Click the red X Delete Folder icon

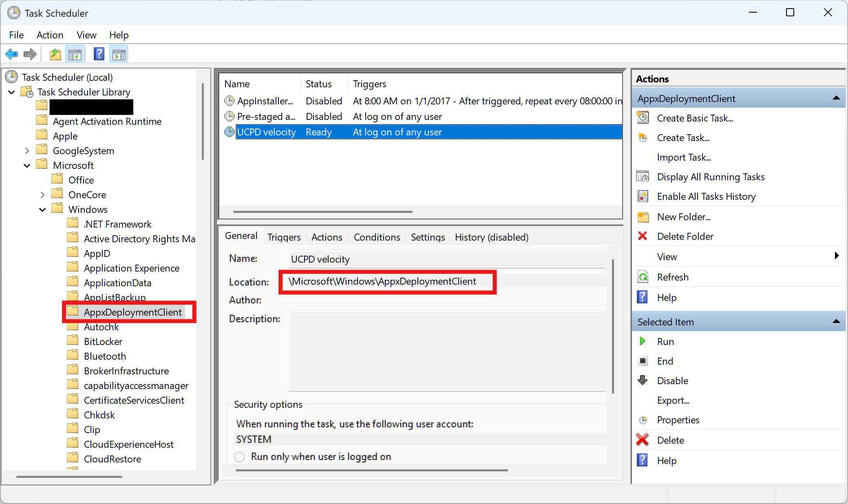click(x=643, y=236)
